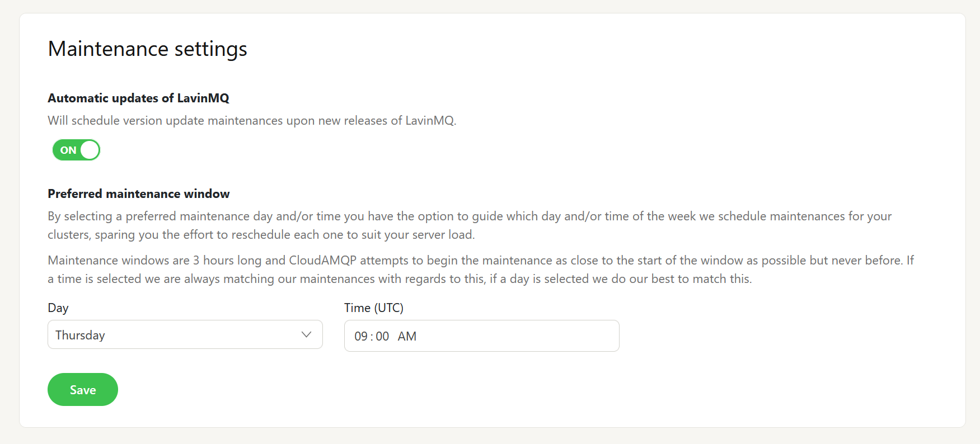This screenshot has height=444, width=980.
Task: Click the Time (UTC) label
Action: tap(373, 308)
